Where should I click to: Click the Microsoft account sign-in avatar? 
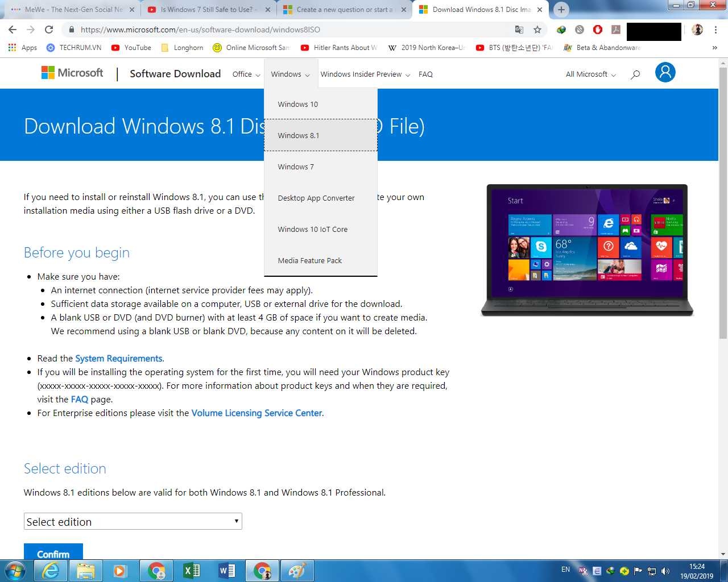point(665,72)
